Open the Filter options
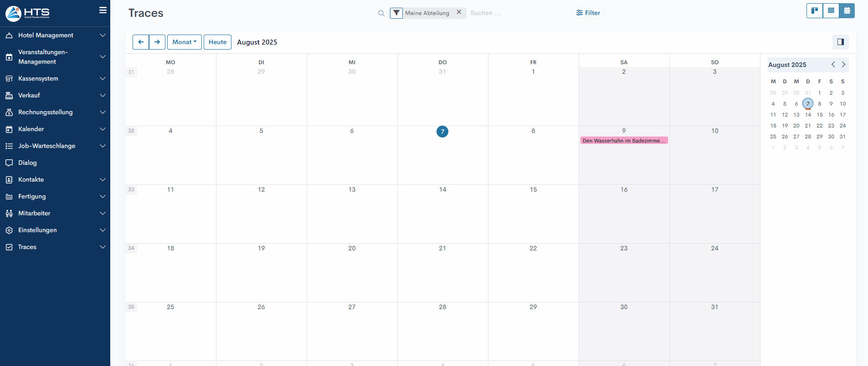This screenshot has width=868, height=366. pos(588,13)
